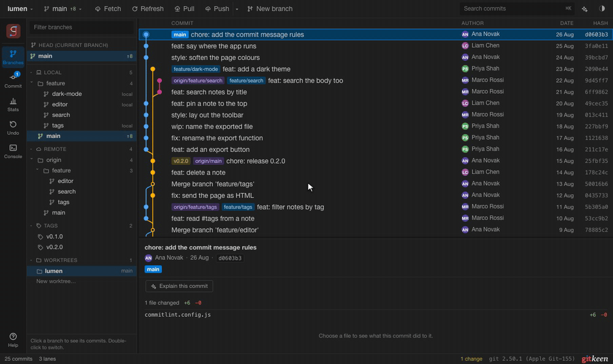Open the commitlint.config.js changed file

pyautogui.click(x=376, y=315)
